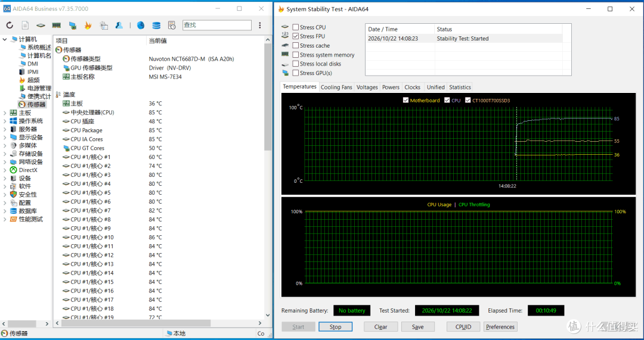Click the 查找 search field
Viewport: 644px width, 340px height.
217,25
